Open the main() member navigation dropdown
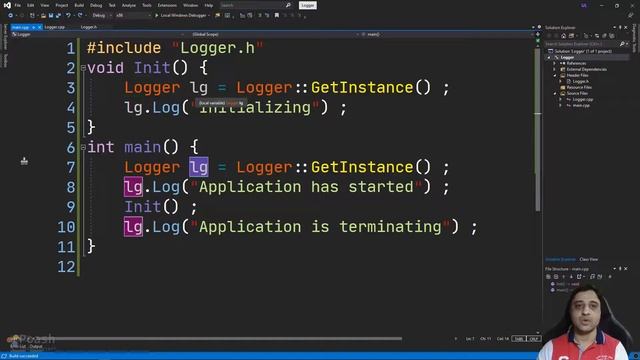Image resolution: width=640 pixels, height=360 pixels. click(x=448, y=34)
